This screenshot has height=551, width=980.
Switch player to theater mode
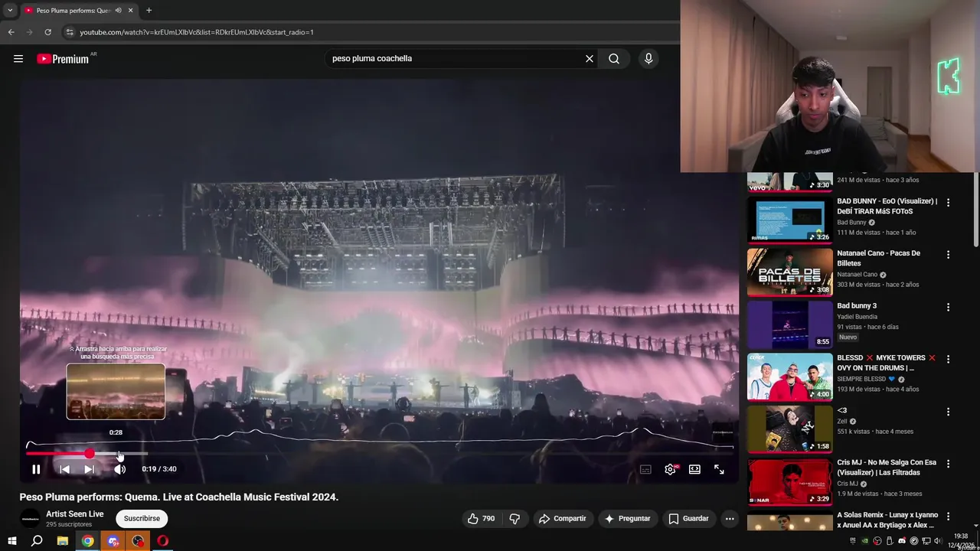(694, 469)
